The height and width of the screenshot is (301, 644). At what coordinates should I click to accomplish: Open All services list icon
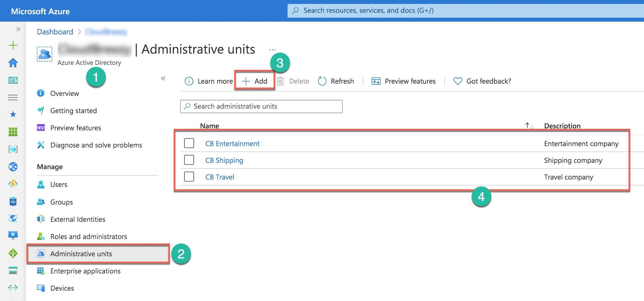coord(13,98)
